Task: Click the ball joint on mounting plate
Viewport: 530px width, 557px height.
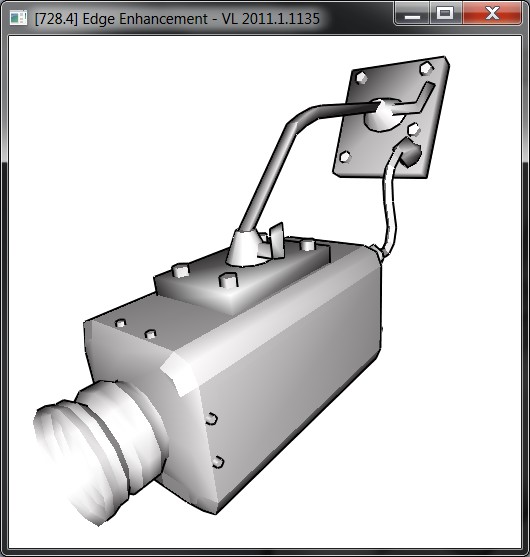Action: click(x=383, y=114)
